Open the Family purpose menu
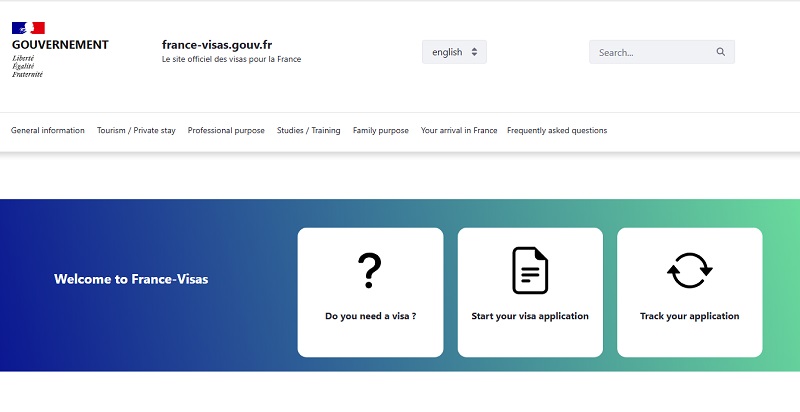Image resolution: width=800 pixels, height=412 pixels. click(381, 131)
